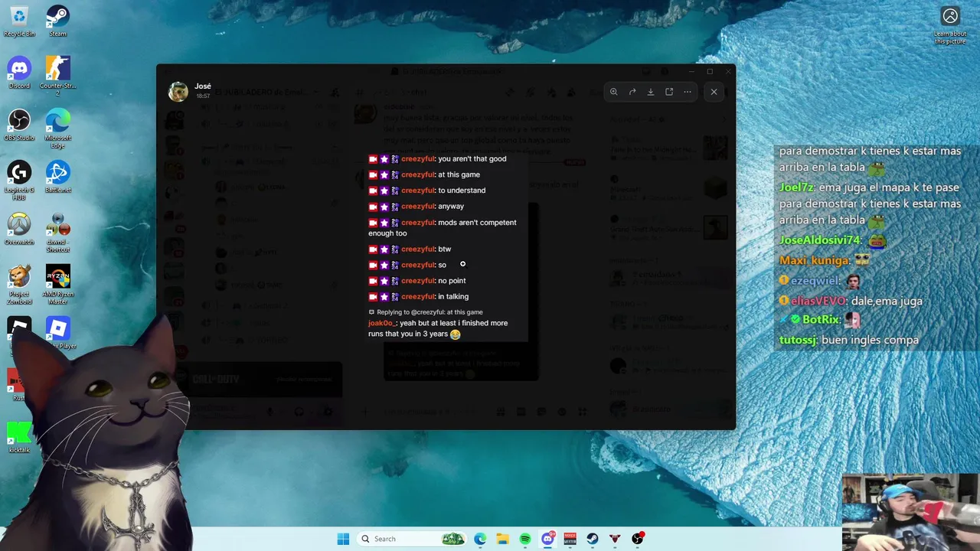980x551 pixels.
Task: Select the dxwnd Shortcut desktop icon
Action: click(x=57, y=233)
